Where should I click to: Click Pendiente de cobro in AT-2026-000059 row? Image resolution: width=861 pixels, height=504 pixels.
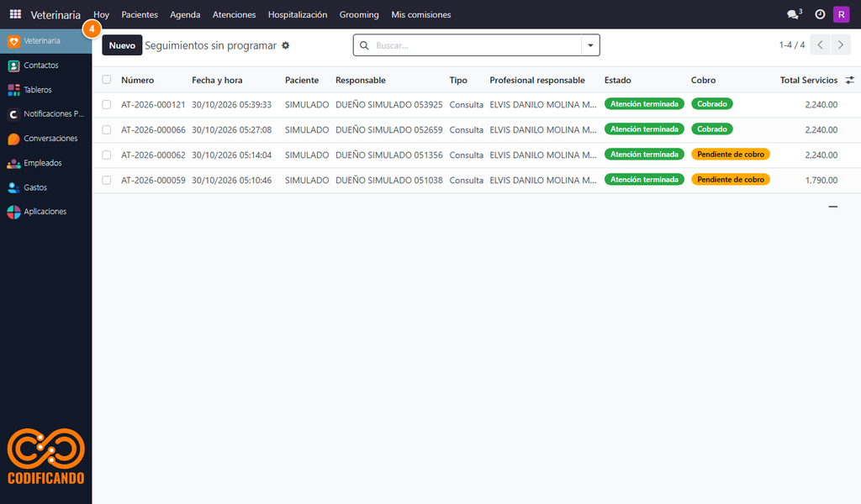tap(731, 179)
